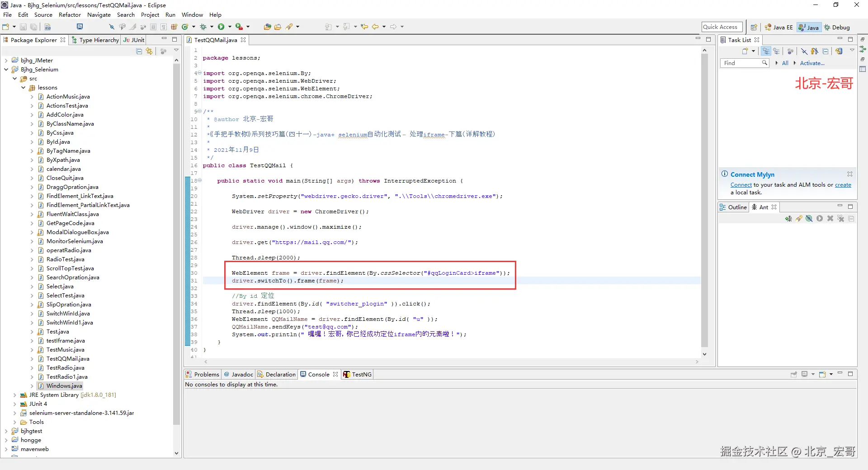This screenshot has width=868, height=470.
Task: Click the Add Buildfiles icon in Ant view
Action: [x=788, y=219]
